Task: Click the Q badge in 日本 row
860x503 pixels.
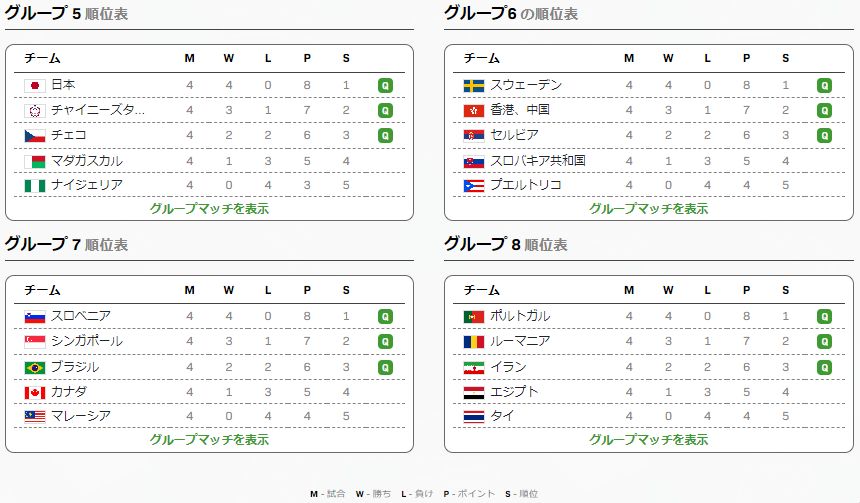Action: coord(385,85)
